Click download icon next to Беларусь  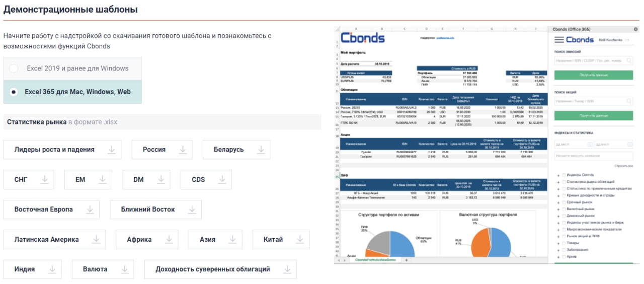click(261, 150)
